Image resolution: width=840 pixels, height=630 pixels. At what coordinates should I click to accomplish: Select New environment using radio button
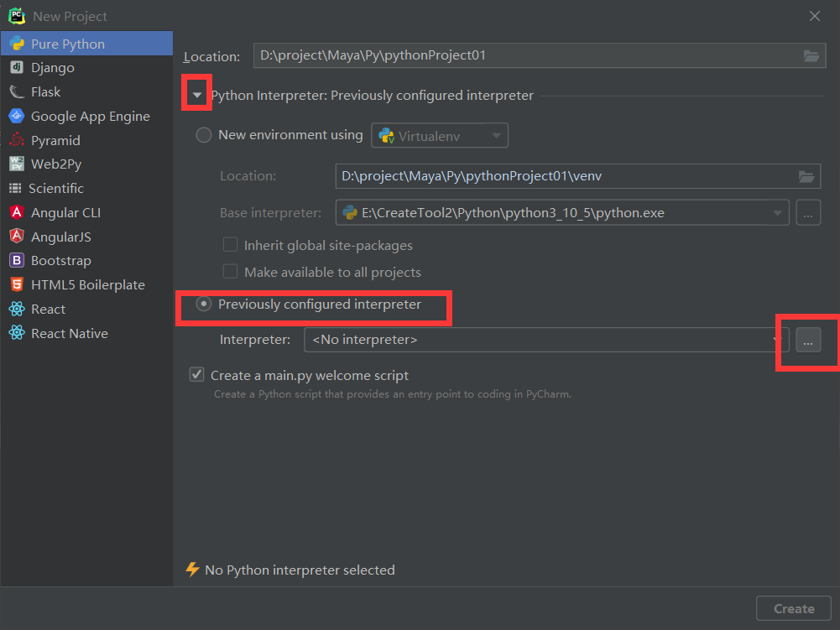point(203,135)
